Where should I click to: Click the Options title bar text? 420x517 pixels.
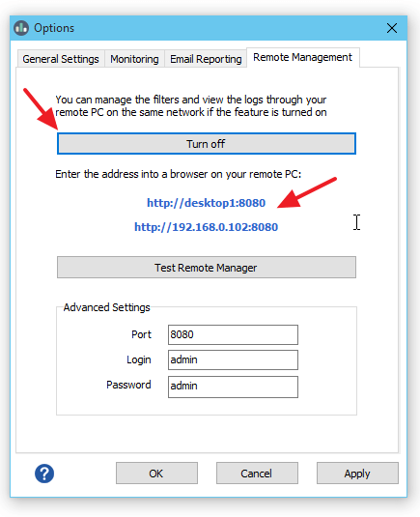pyautogui.click(x=54, y=28)
